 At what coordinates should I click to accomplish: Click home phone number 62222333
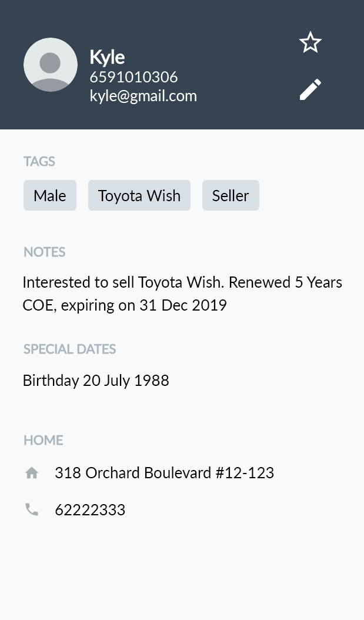click(90, 510)
